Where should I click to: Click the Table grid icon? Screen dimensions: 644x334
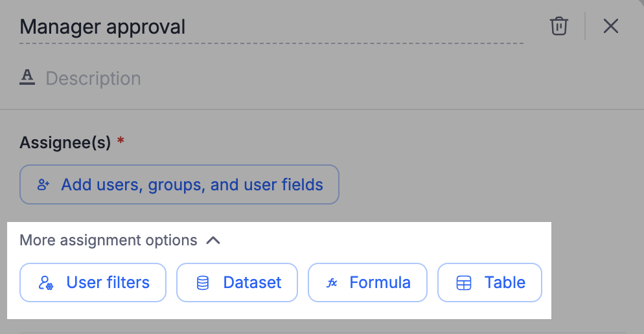coord(464,283)
